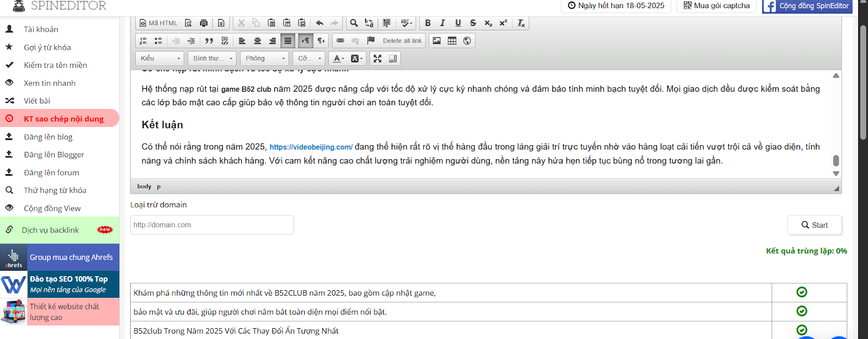Open the Find magnifier tool
The image size is (868, 339).
coord(354,23)
